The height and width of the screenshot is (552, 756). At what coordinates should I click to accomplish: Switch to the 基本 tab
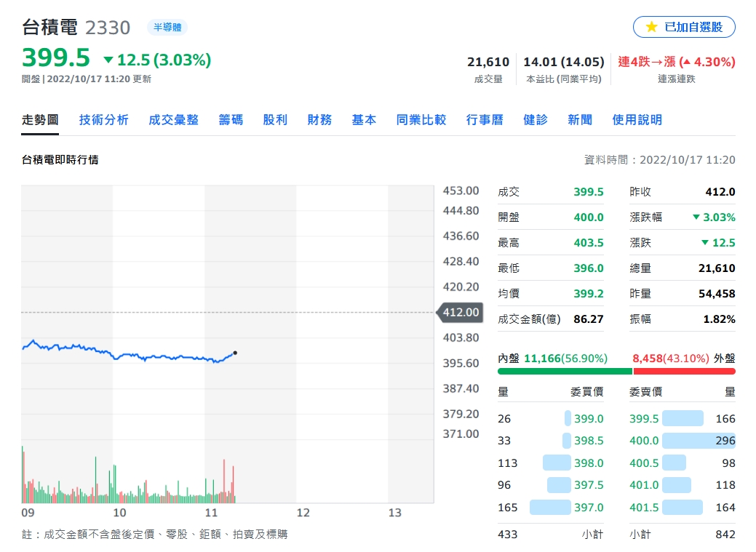click(x=364, y=119)
